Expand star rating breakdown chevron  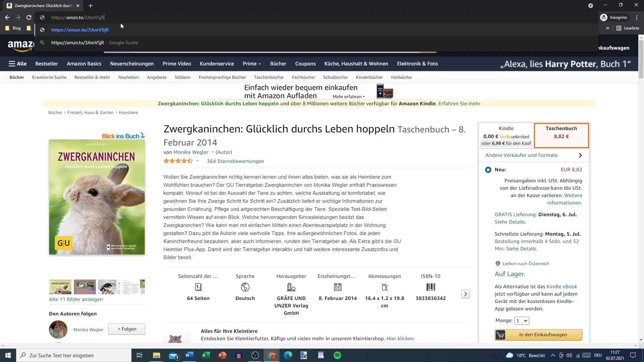point(198,161)
